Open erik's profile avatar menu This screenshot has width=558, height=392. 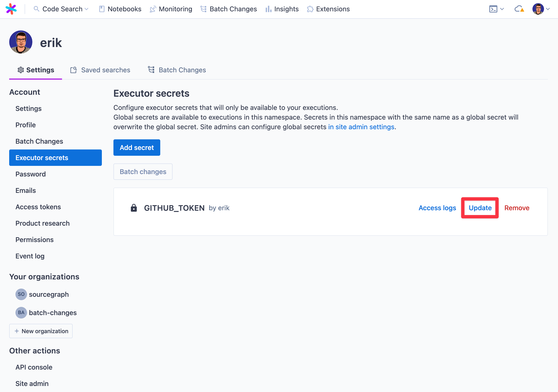click(x=538, y=9)
